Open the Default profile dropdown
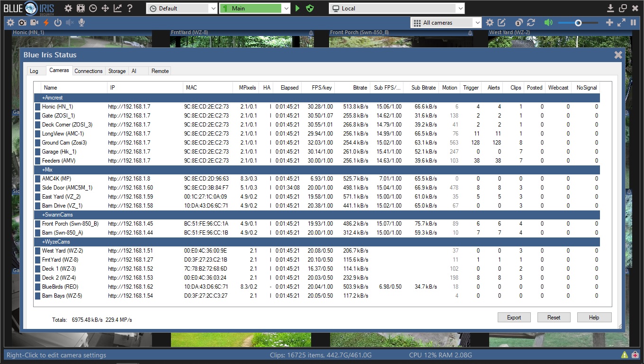Screen dimensions: 644x364 (182, 8)
